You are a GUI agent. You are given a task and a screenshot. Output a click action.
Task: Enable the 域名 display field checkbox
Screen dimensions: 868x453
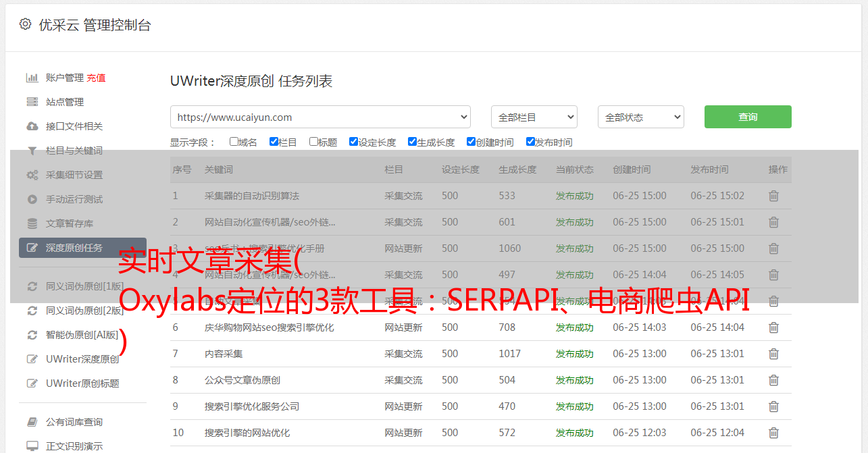tap(234, 142)
